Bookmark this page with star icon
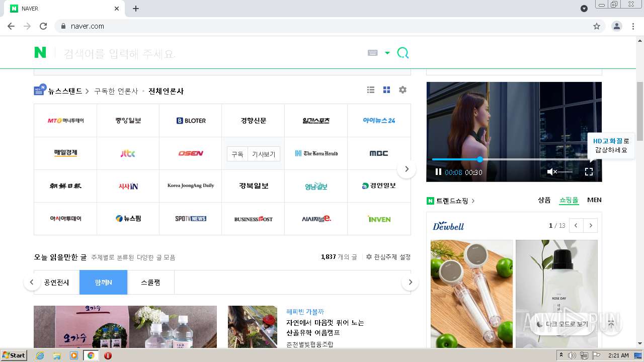This screenshot has width=644, height=362. (597, 26)
